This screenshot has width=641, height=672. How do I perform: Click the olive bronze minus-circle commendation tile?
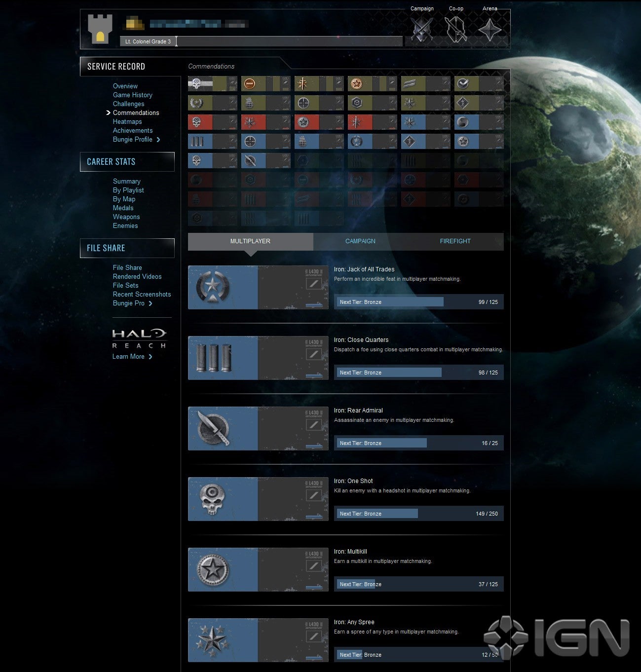266,84
